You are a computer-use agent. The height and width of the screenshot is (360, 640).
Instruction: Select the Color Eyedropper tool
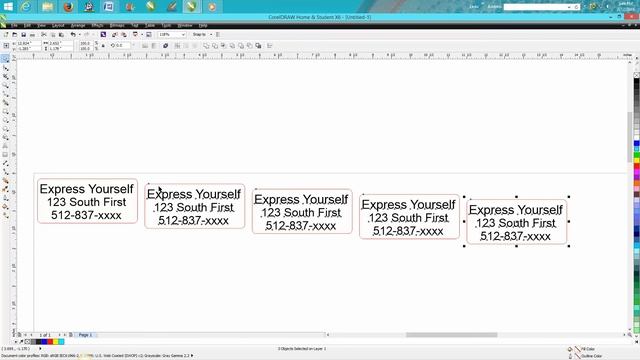5,189
